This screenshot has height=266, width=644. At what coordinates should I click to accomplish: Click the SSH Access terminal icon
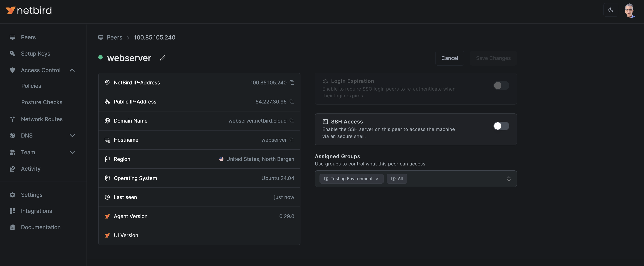pos(325,122)
